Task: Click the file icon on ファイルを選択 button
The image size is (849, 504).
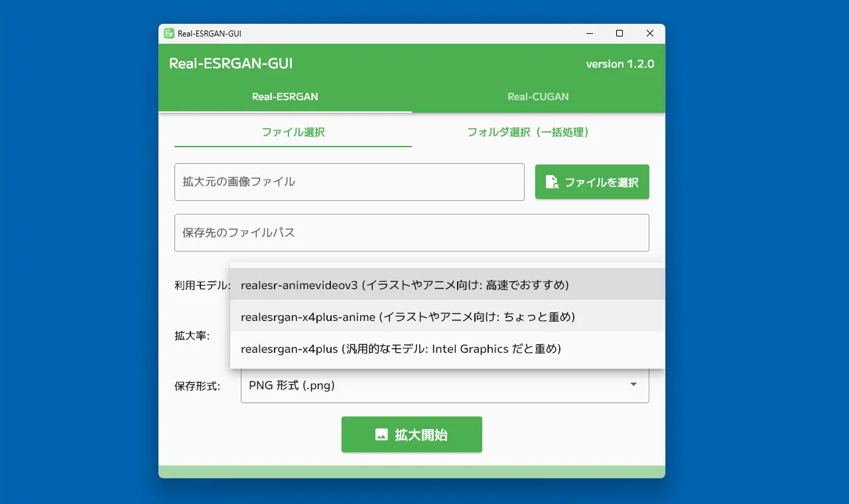Action: pyautogui.click(x=551, y=182)
